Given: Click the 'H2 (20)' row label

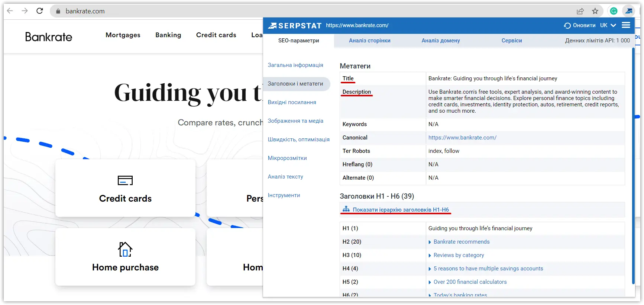Looking at the screenshot, I should pyautogui.click(x=352, y=242).
